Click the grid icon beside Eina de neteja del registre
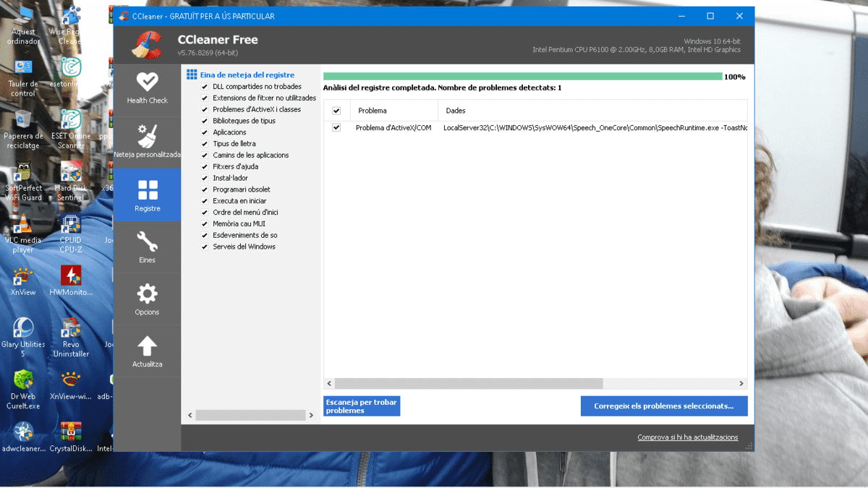The height and width of the screenshot is (488, 868). 192,74
